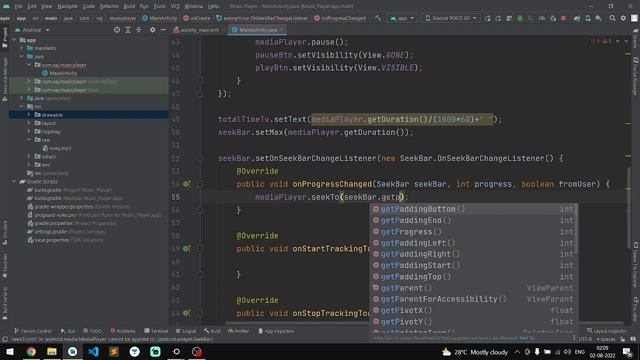Click the weather widget in taskbar

point(475,352)
